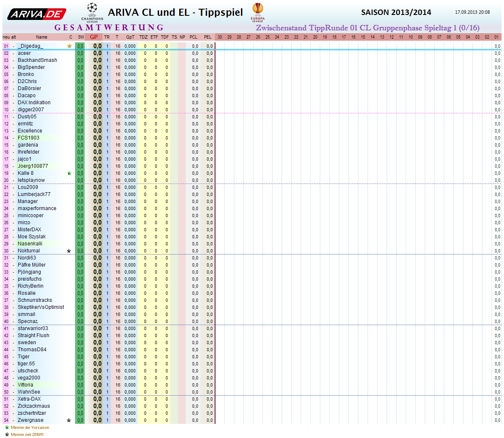Select player Lumberjack77
The height and width of the screenshot is (438, 504).
coord(34,194)
